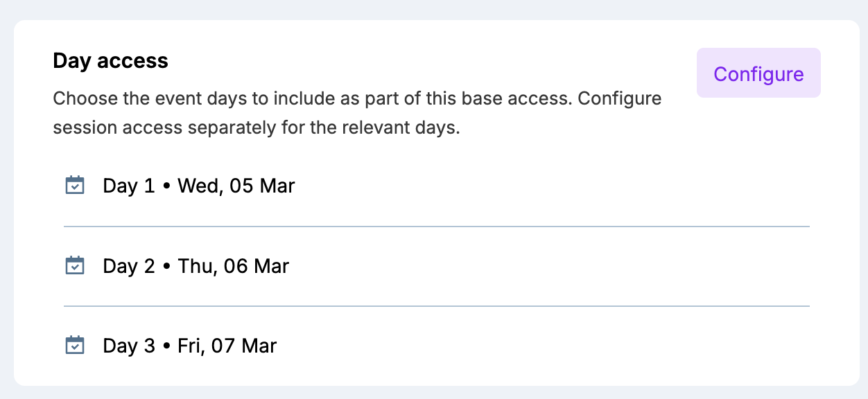The height and width of the screenshot is (399, 868).
Task: Click the 'Day 1' label text
Action: coord(129,186)
